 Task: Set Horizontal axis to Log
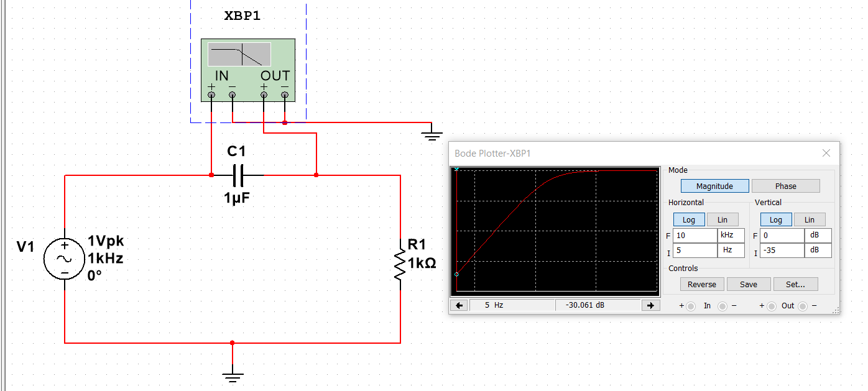point(688,219)
